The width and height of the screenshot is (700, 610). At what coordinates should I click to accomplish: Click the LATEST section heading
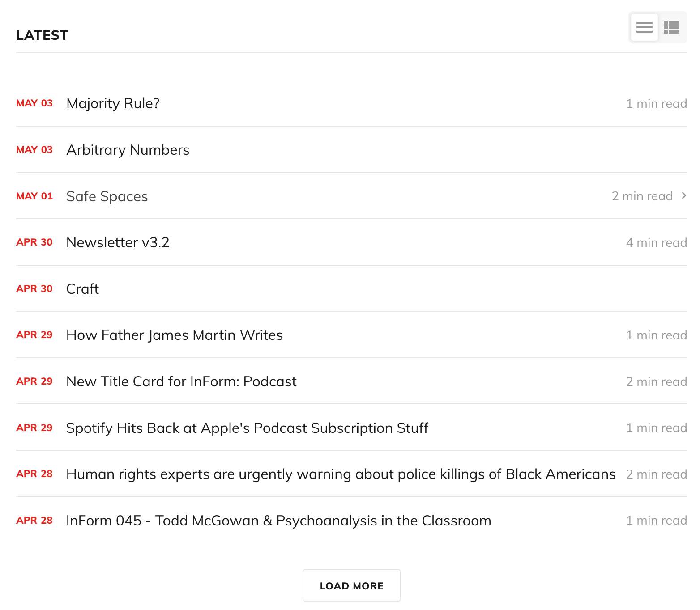(42, 35)
